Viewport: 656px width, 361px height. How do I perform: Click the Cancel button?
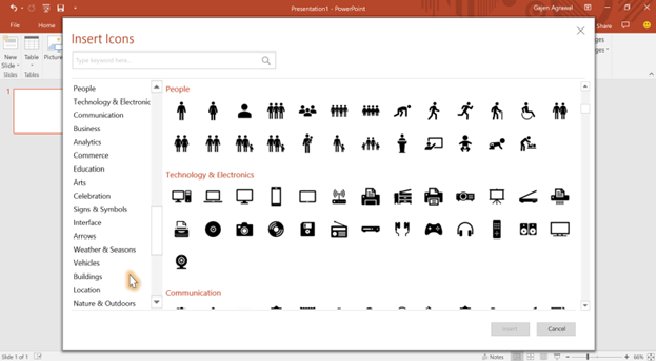pyautogui.click(x=556, y=329)
